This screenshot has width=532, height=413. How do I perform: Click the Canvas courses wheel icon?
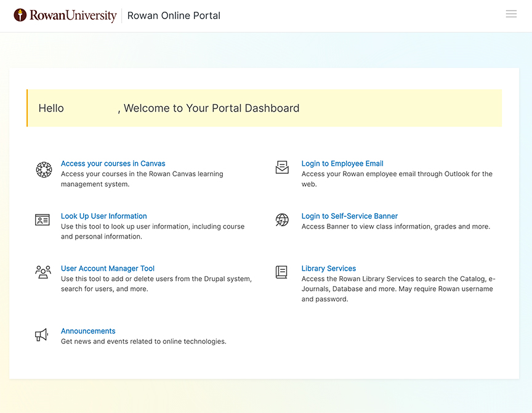click(x=44, y=170)
